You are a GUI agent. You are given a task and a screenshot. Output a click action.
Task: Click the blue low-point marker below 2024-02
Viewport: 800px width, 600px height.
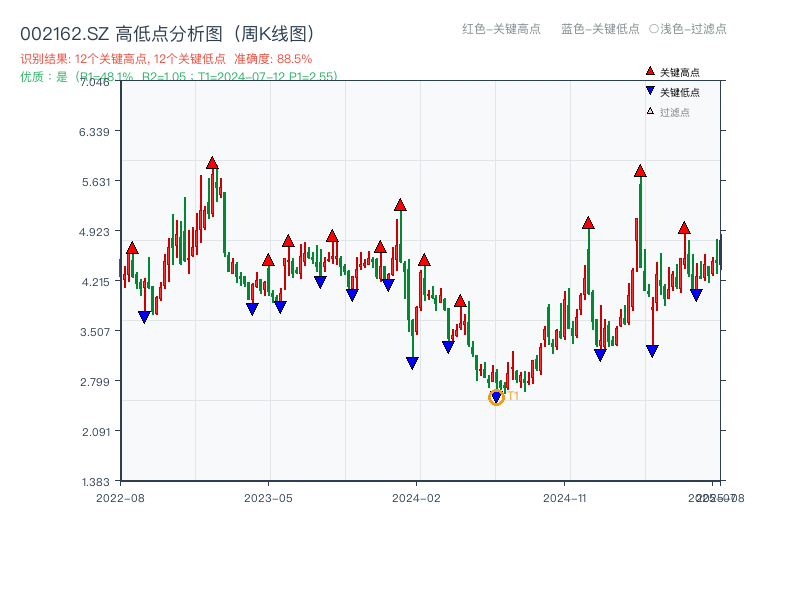411,361
